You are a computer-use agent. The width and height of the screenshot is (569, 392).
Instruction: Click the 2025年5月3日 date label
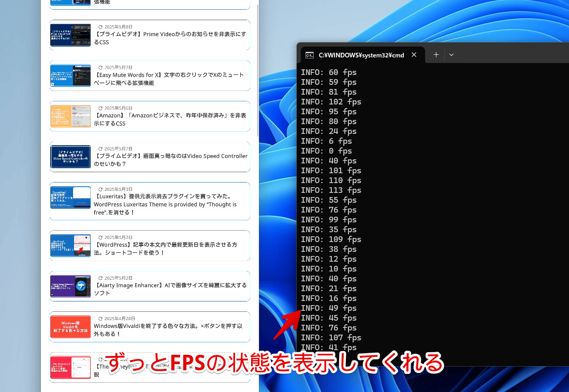pos(118,189)
